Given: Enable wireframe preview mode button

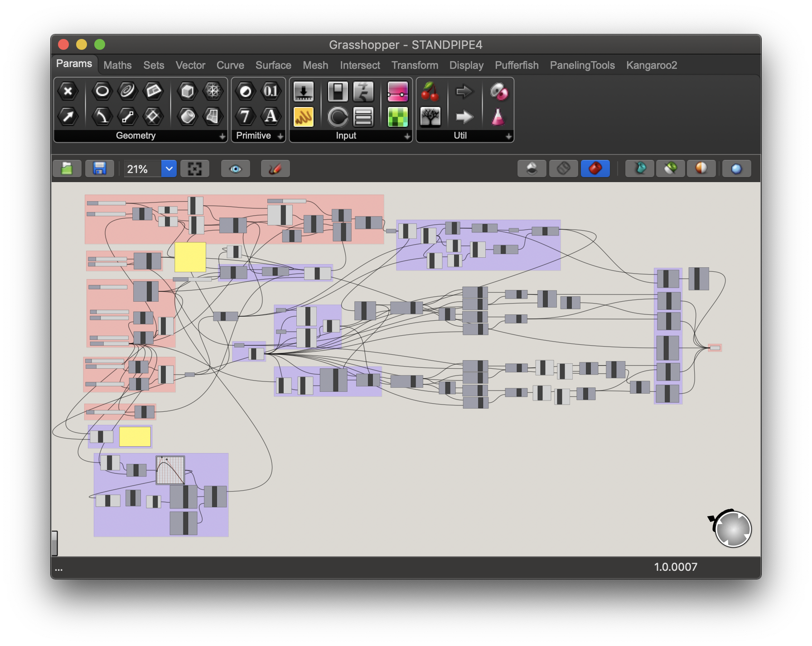Looking at the screenshot, I should click(x=563, y=169).
